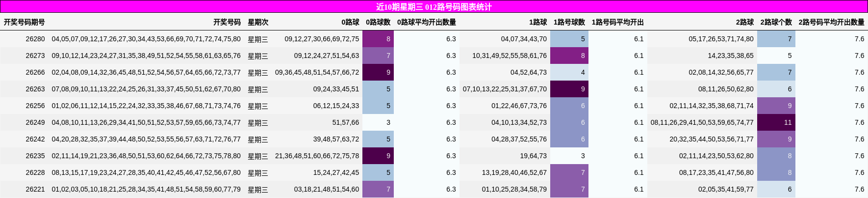Screen dimensions: 868x198
Task: Select issue number 26266
Action: click(x=35, y=72)
